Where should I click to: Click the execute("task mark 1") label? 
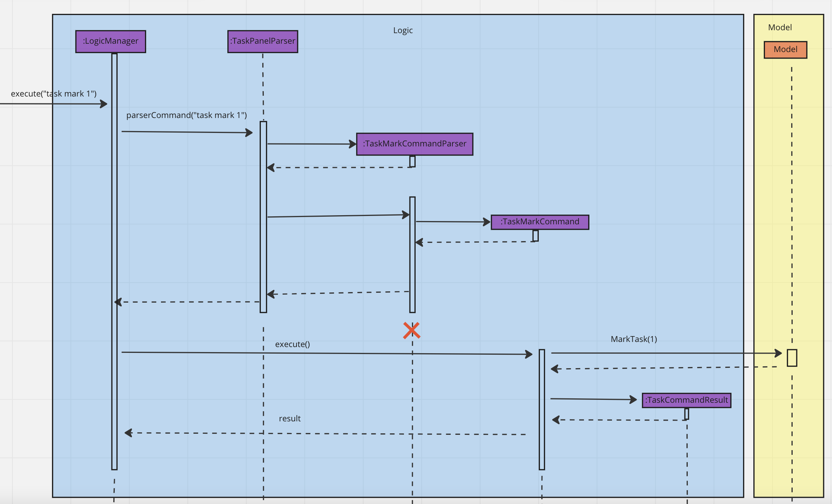tap(54, 94)
